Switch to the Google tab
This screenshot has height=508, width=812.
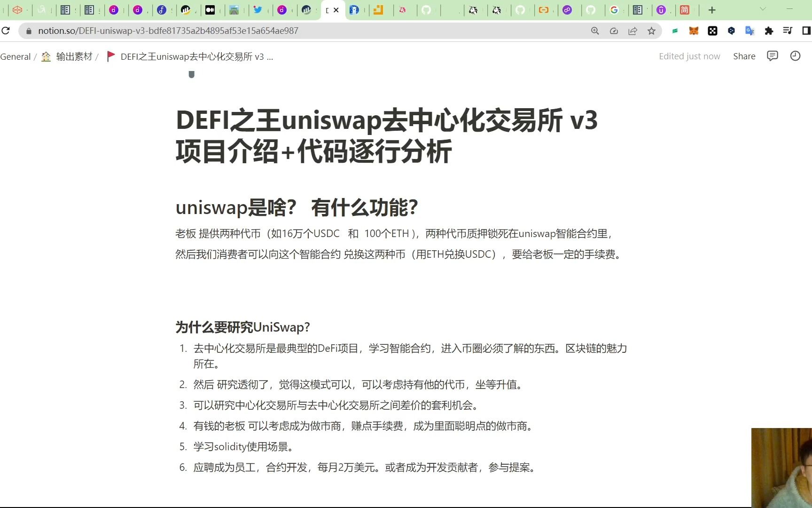click(614, 10)
